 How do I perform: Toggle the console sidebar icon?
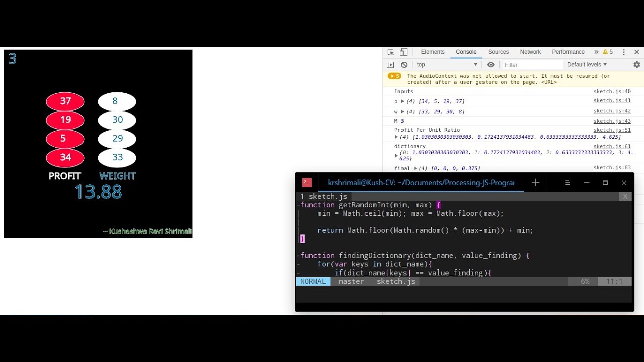390,65
